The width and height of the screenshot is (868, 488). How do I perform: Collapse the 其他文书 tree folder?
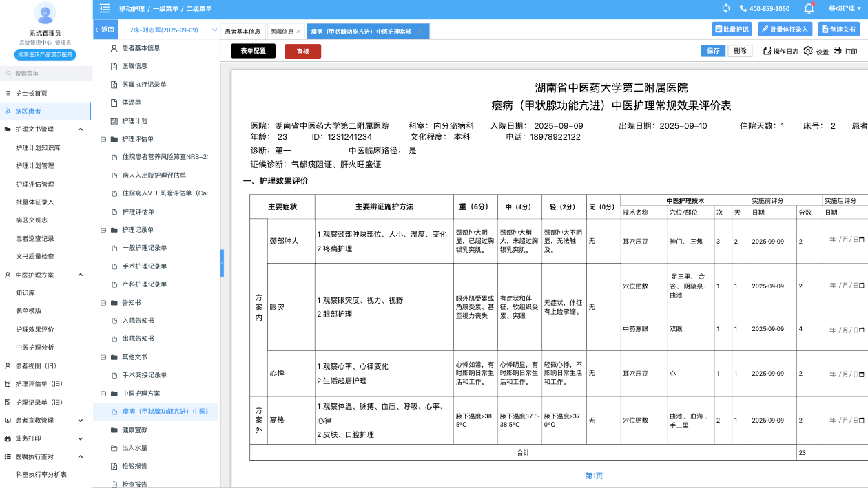click(x=103, y=357)
